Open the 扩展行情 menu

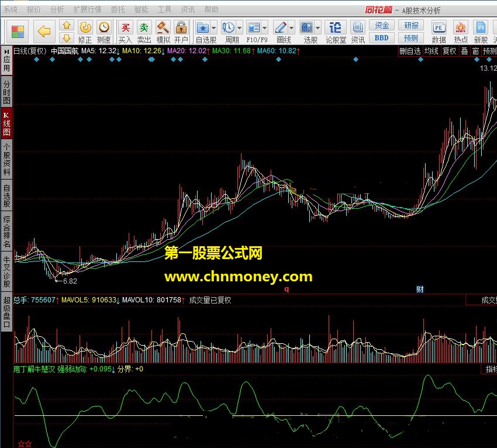tap(88, 10)
